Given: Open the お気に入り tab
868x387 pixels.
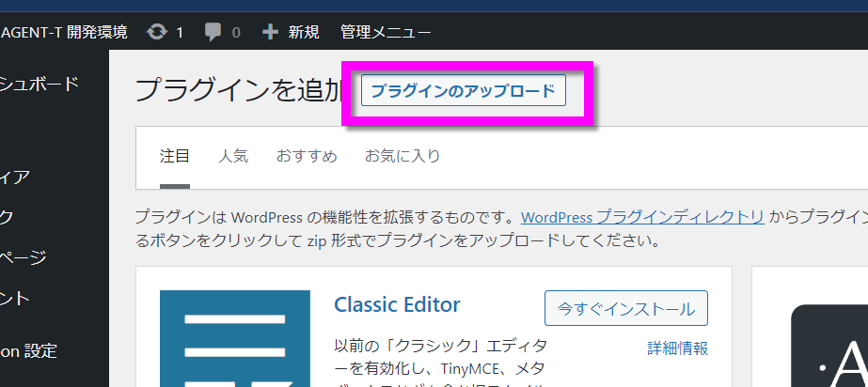Looking at the screenshot, I should [402, 156].
